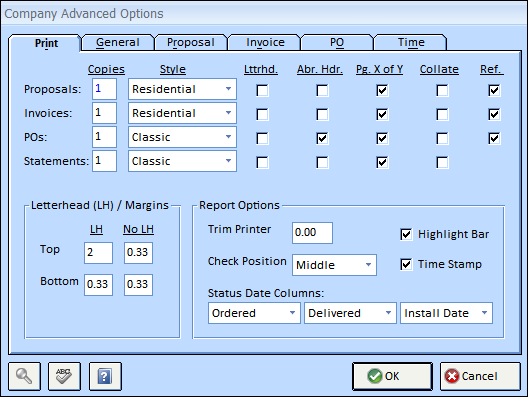Image resolution: width=528 pixels, height=397 pixels.
Task: Open help with the question mark icon
Action: (x=105, y=376)
